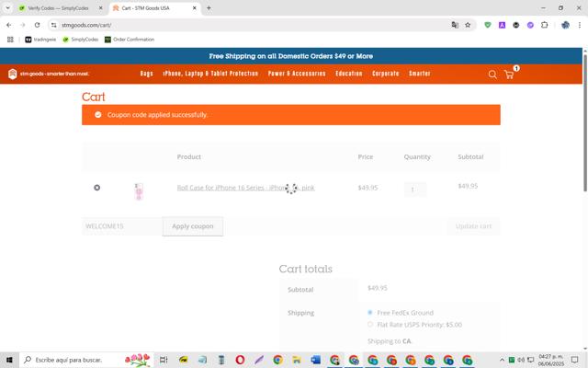Viewport: 588px width, 368px height.
Task: Open the Roll Case for iPhone 16 product link
Action: click(x=245, y=188)
